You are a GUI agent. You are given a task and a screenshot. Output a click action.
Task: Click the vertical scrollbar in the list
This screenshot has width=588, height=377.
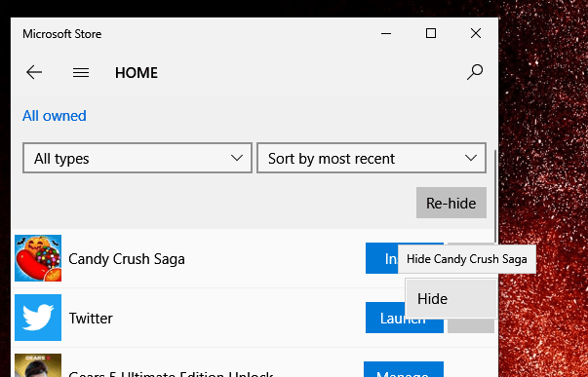click(495, 196)
